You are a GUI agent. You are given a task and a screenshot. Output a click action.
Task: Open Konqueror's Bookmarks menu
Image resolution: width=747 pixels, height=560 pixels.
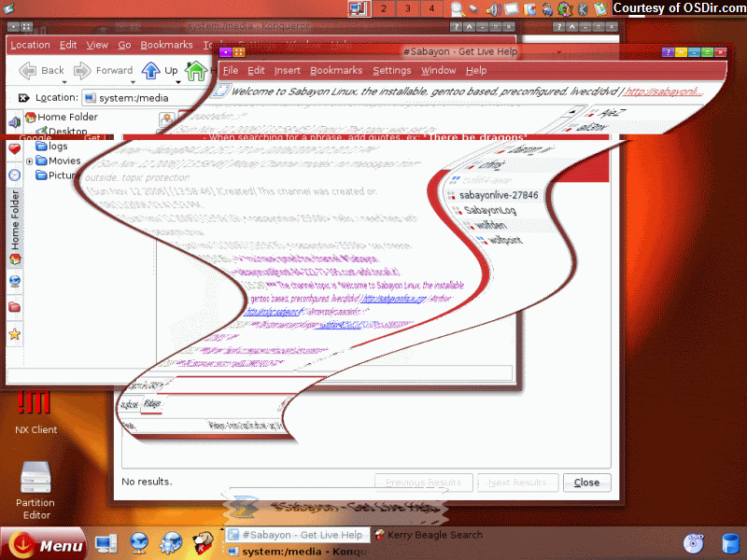point(166,45)
